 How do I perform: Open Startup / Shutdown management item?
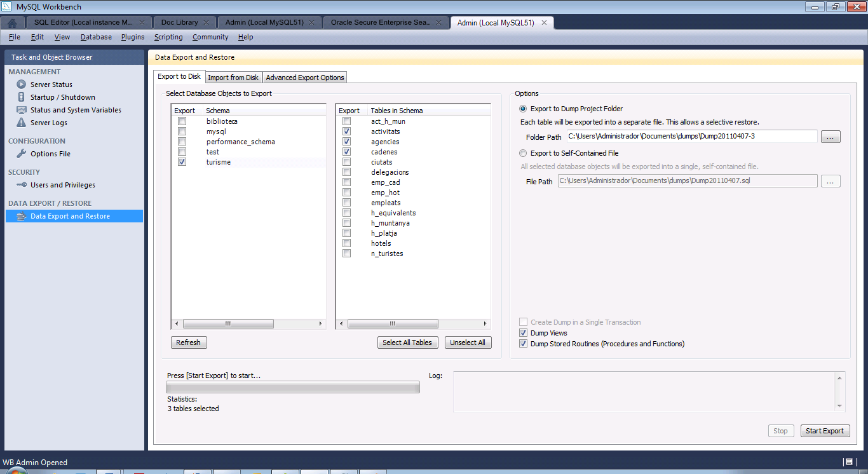(x=22, y=97)
